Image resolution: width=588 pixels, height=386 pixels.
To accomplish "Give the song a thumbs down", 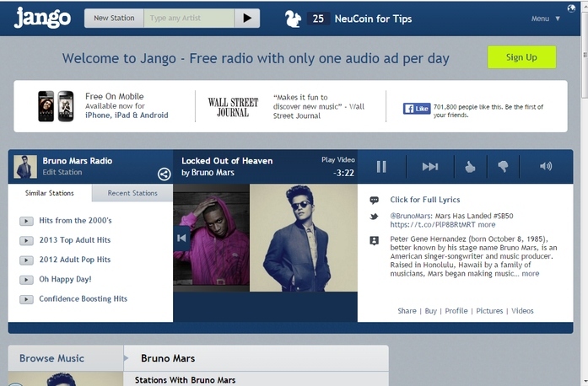I will click(x=503, y=166).
